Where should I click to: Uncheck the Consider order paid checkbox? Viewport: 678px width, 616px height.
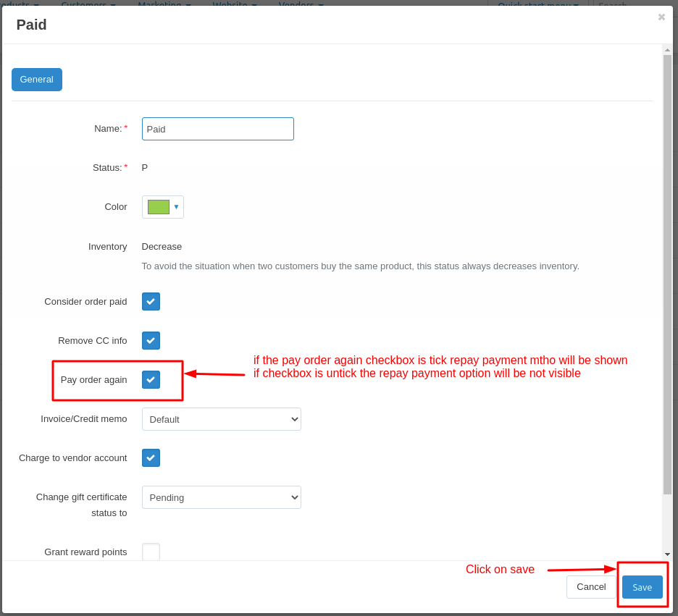point(151,302)
